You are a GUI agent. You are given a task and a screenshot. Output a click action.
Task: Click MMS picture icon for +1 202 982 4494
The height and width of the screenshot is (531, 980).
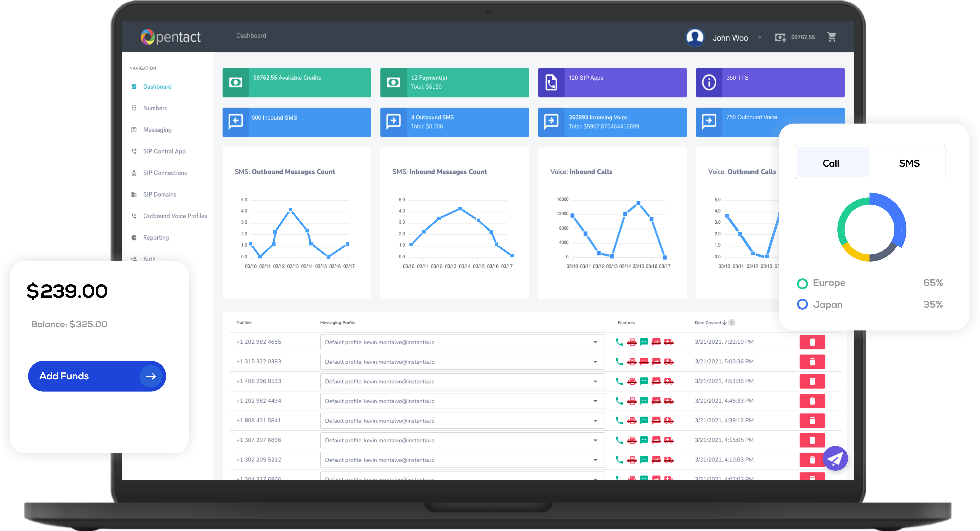point(656,401)
